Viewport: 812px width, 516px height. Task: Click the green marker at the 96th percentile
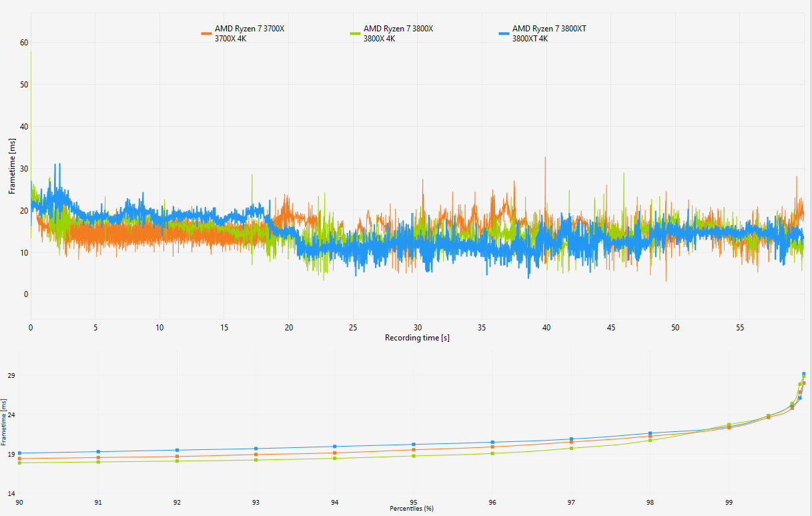(492, 453)
